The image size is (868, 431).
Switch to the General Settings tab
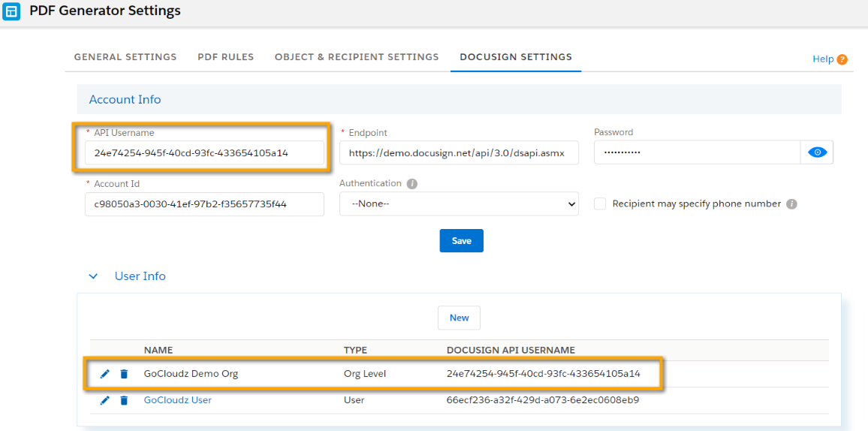coord(125,57)
